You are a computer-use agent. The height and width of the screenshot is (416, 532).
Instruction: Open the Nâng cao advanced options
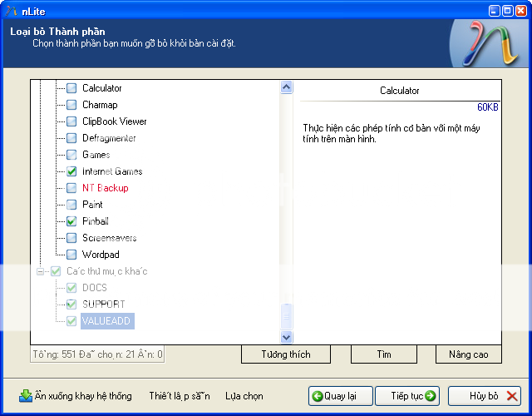(469, 354)
